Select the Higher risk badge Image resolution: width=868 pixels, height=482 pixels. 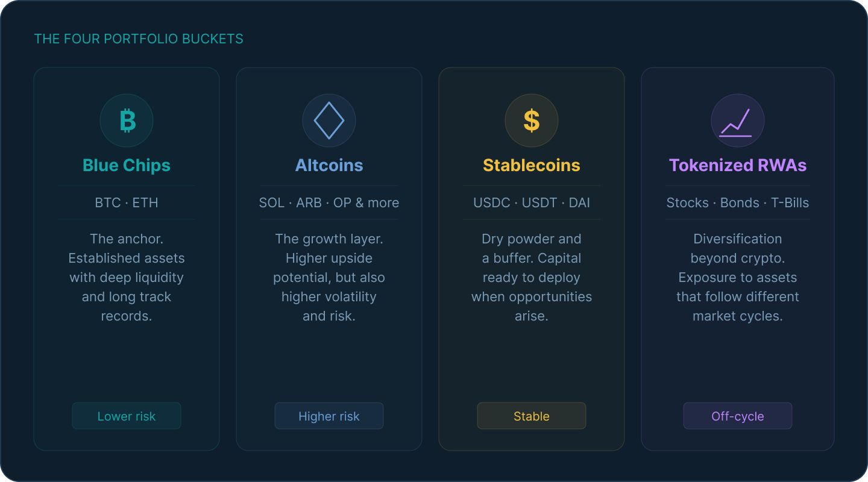(x=329, y=416)
